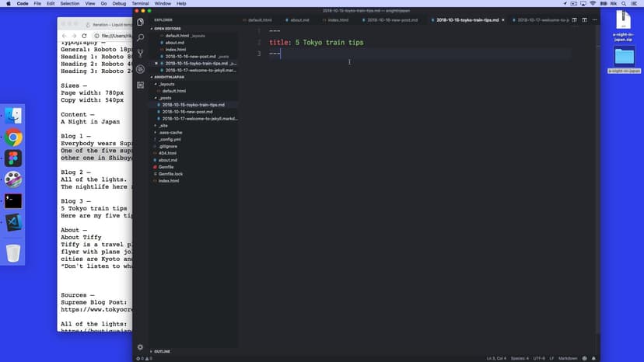Open the Debug view in activity bar
This screenshot has height=362, width=644.
coord(140,69)
